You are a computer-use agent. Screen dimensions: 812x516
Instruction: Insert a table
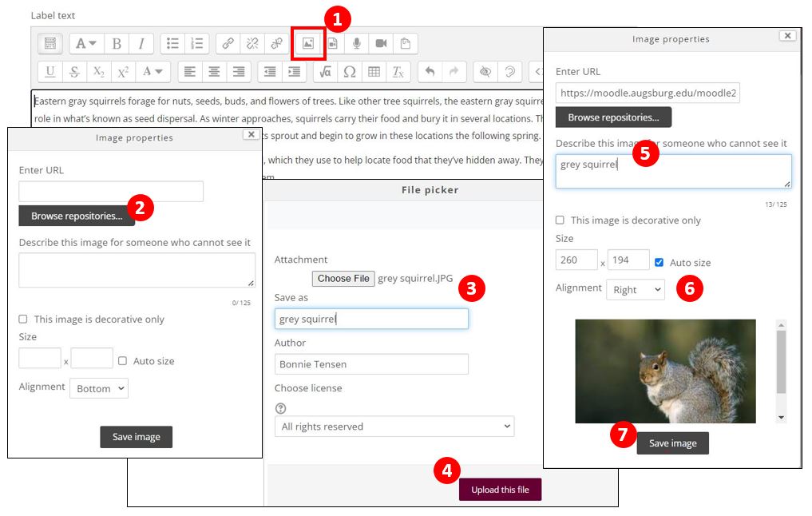[374, 72]
